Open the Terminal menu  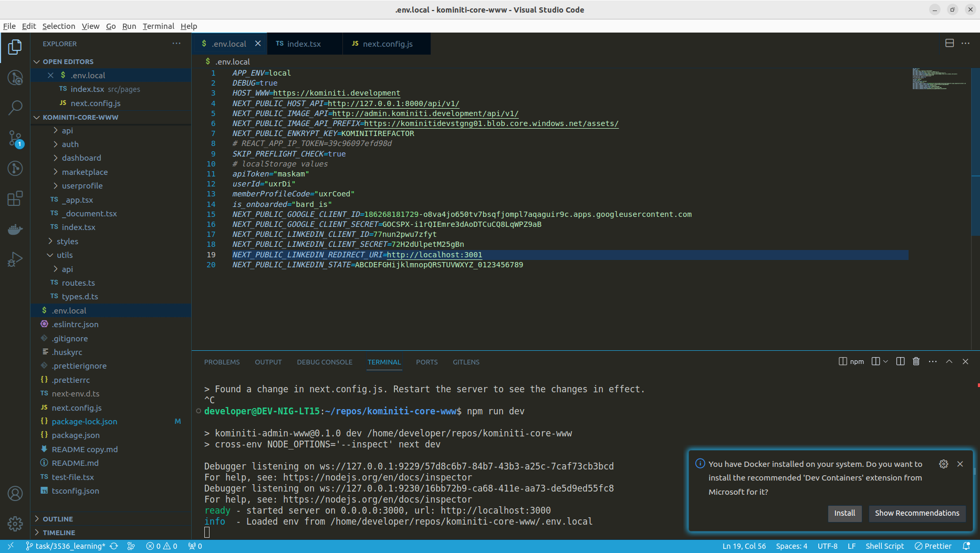[158, 26]
